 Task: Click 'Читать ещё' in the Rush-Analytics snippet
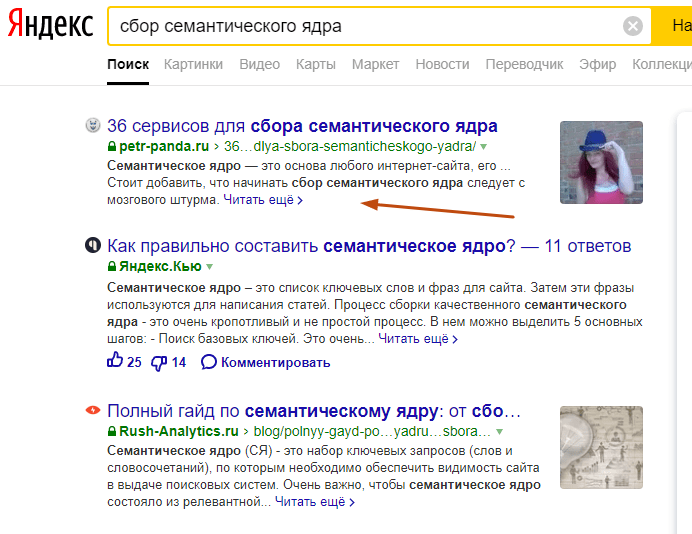click(315, 502)
